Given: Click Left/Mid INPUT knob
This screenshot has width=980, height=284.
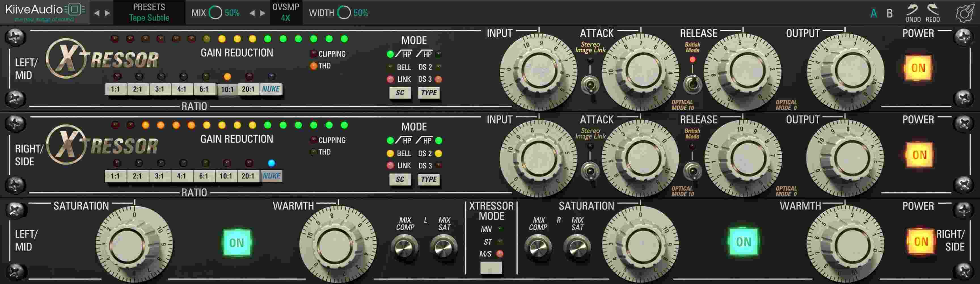Looking at the screenshot, I should pos(539,71).
